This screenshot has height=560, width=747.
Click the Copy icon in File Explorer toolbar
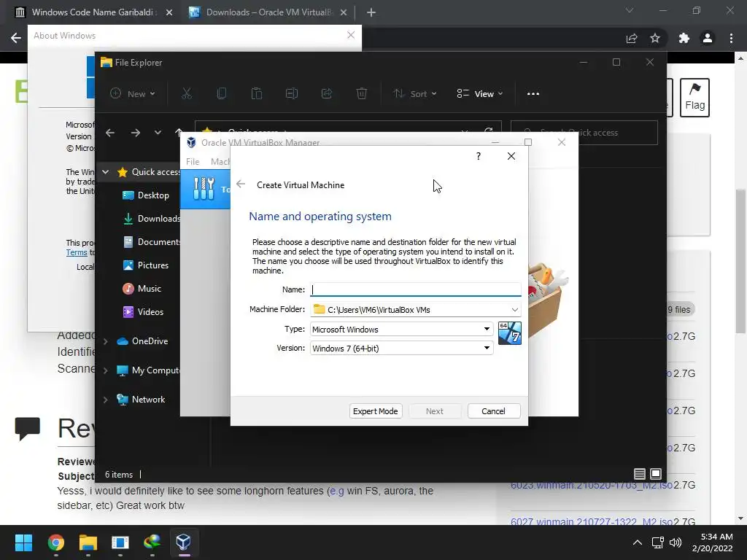(222, 94)
